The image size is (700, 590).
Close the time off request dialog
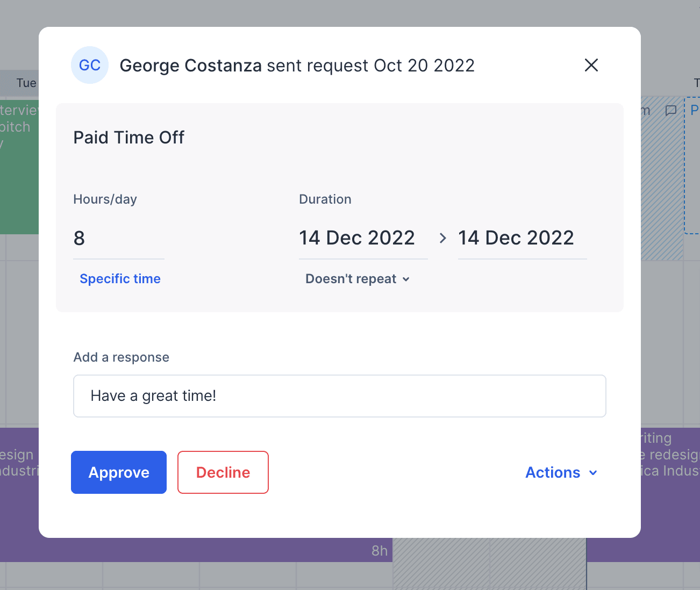click(x=591, y=65)
